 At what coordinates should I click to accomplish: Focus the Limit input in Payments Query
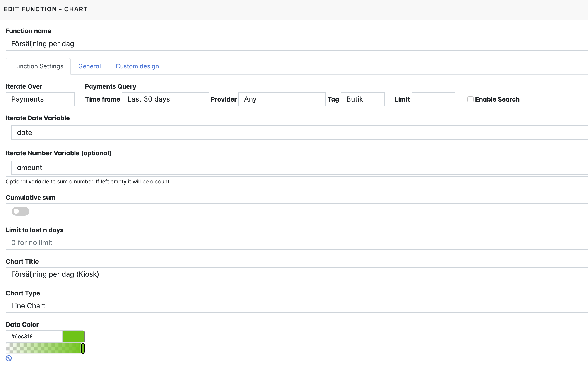(x=433, y=99)
